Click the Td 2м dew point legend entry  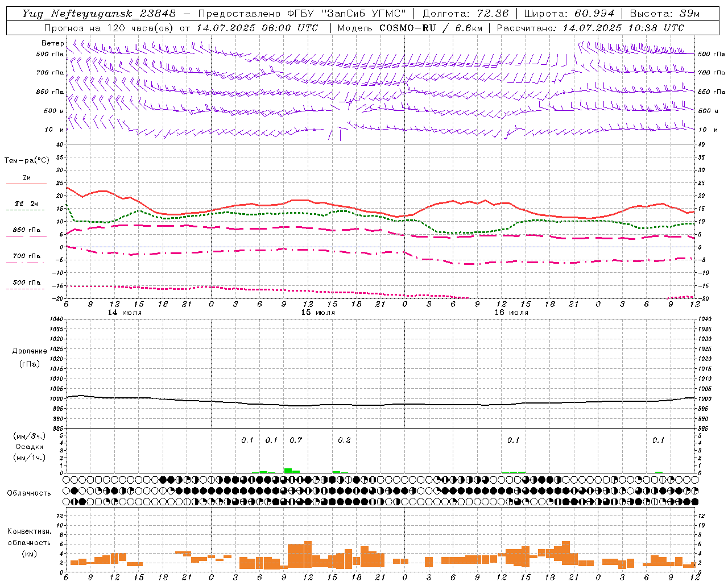[x=26, y=203]
